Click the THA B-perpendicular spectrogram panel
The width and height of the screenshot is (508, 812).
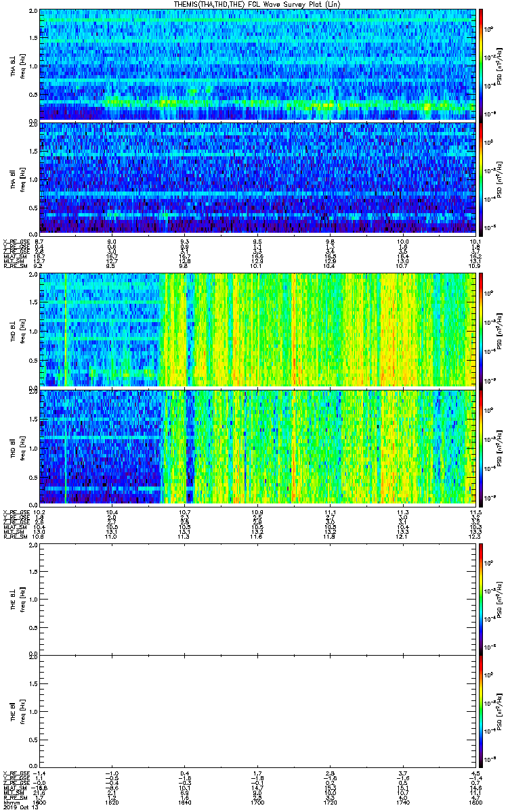click(257, 65)
